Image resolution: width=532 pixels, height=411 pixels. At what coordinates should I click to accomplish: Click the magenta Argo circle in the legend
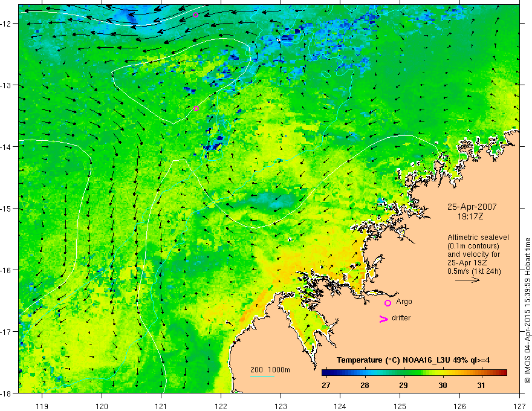tap(388, 303)
